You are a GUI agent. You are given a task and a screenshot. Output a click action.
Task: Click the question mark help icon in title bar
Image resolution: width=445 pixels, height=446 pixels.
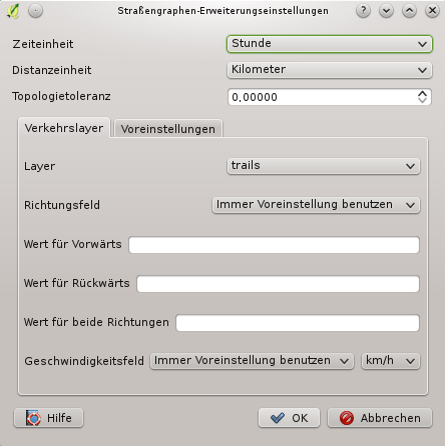[x=363, y=11]
